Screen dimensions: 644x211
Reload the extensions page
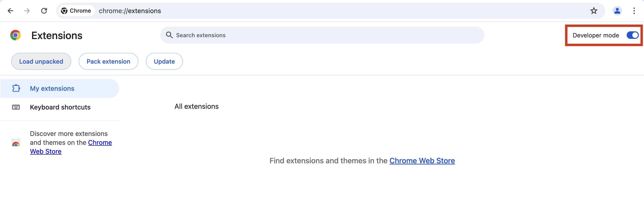click(44, 11)
